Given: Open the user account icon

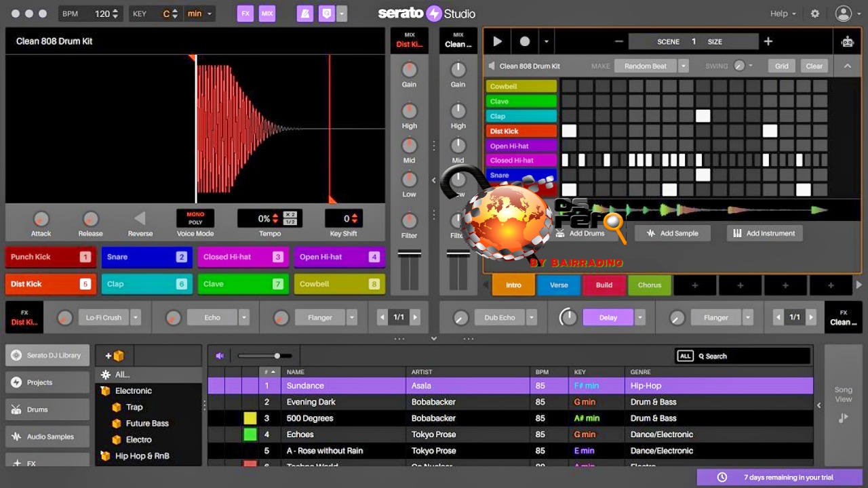Looking at the screenshot, I should 843,14.
